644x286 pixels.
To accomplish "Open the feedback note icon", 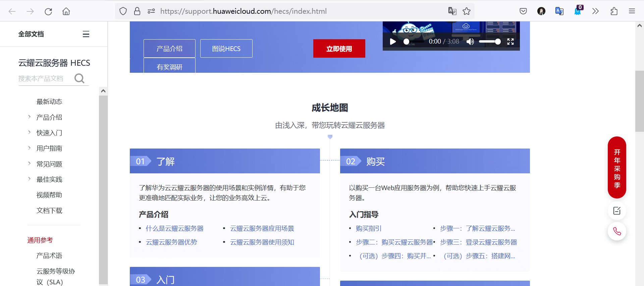I will pos(617,211).
